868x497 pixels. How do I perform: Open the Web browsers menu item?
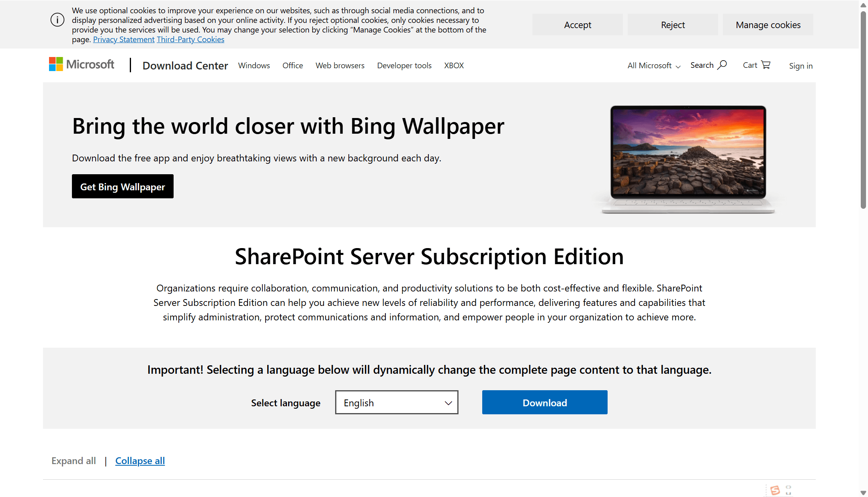(340, 65)
